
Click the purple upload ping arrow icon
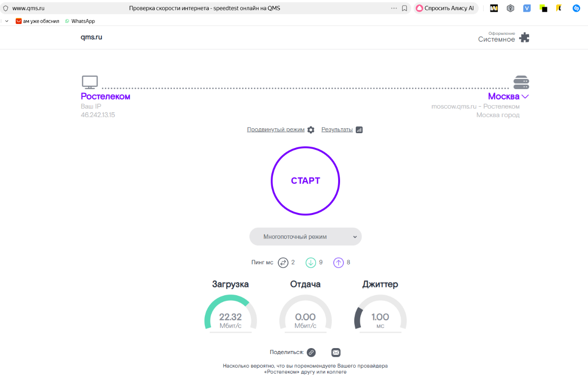click(x=339, y=262)
